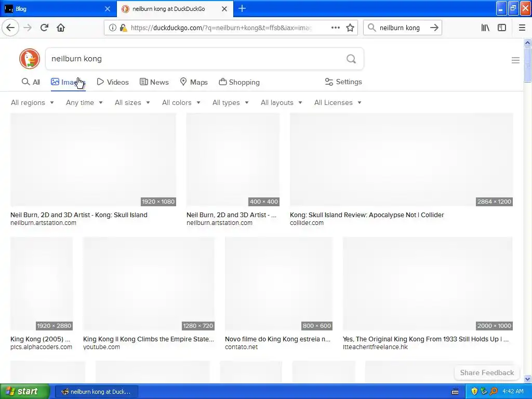Switch to All results
This screenshot has width=532, height=399.
(31, 82)
